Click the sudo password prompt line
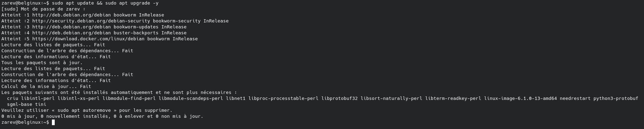The height and width of the screenshot is (129, 644). click(x=43, y=9)
